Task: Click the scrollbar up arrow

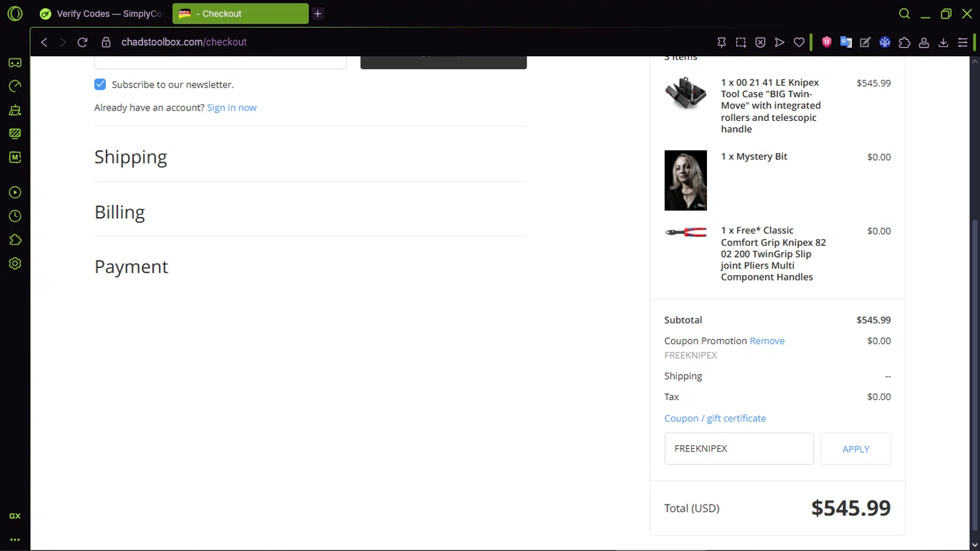Action: coord(975,61)
